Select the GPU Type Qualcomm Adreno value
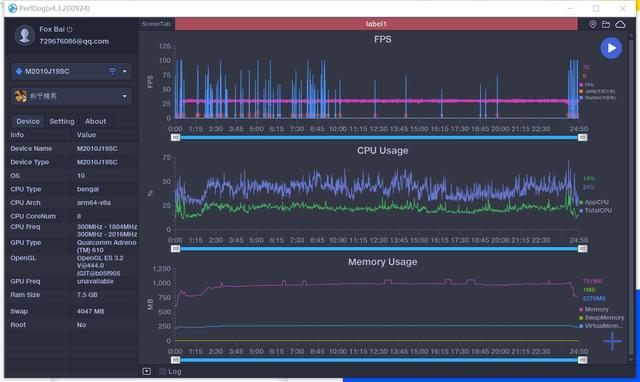The image size is (640, 382). tap(107, 246)
